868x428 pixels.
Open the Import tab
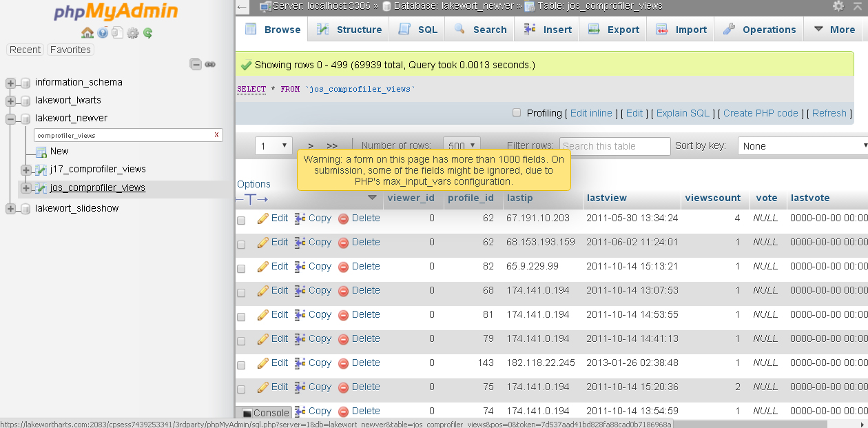tap(681, 30)
